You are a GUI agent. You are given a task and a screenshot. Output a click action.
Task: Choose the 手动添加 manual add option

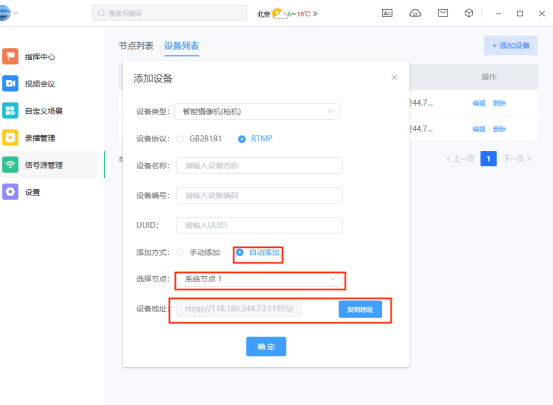[x=180, y=253]
